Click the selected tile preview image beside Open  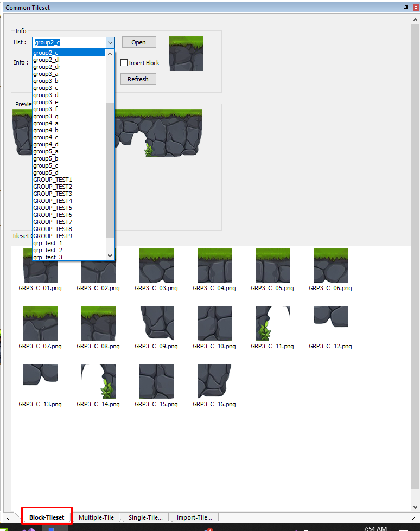click(x=186, y=53)
